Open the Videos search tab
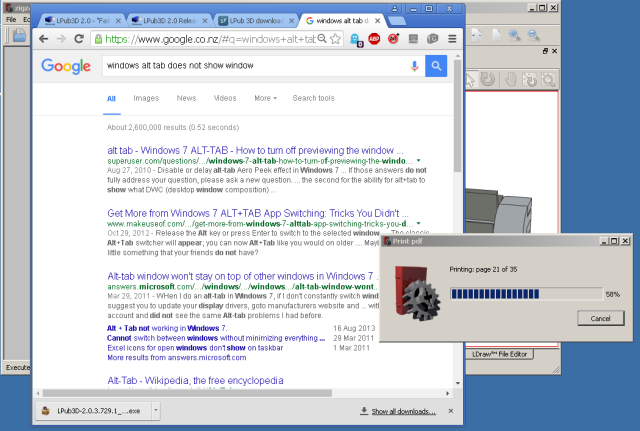Viewport: 640px width, 431px height. point(225,98)
